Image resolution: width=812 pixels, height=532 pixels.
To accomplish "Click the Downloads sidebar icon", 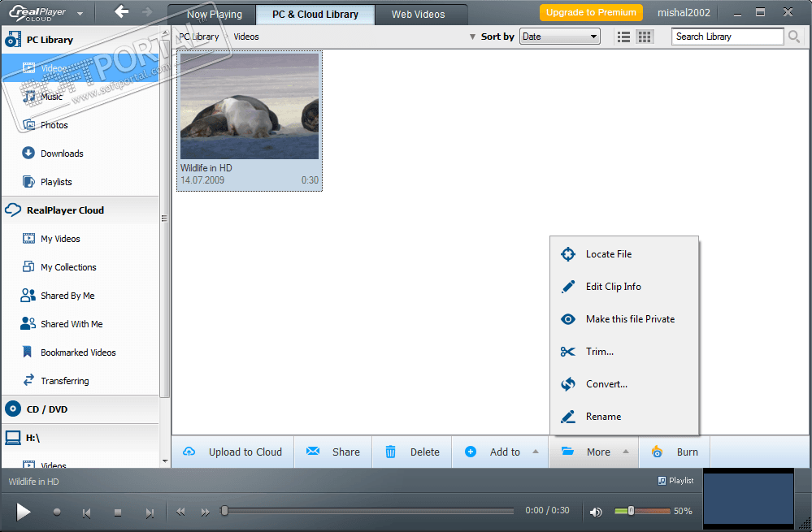I will coord(28,154).
